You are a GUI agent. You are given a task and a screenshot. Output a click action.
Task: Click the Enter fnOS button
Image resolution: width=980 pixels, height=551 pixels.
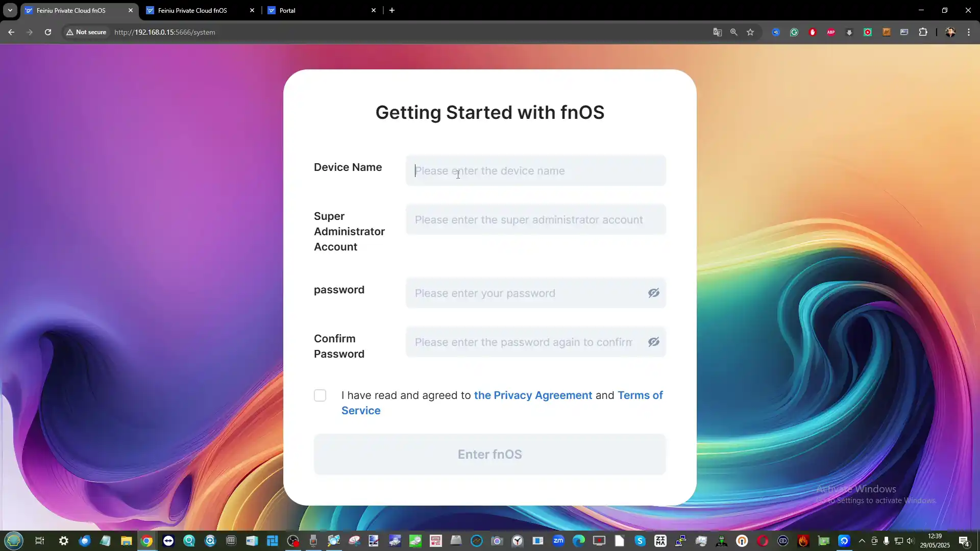[x=489, y=454]
